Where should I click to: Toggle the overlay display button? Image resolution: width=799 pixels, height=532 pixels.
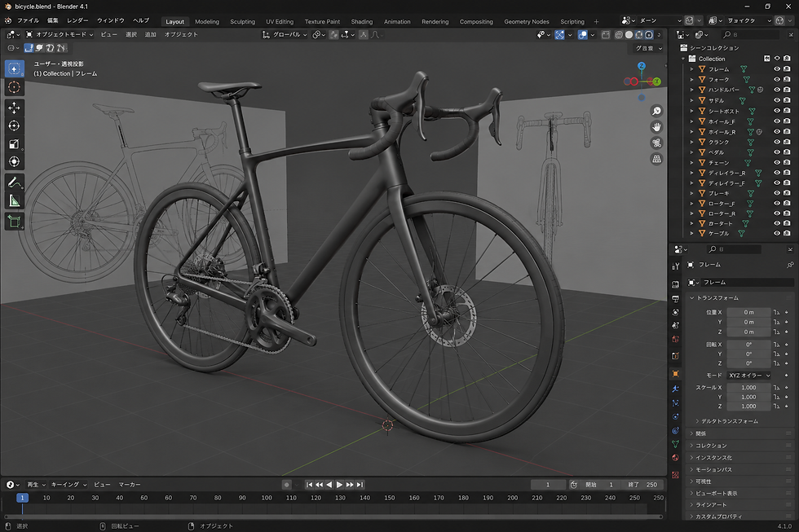point(582,34)
